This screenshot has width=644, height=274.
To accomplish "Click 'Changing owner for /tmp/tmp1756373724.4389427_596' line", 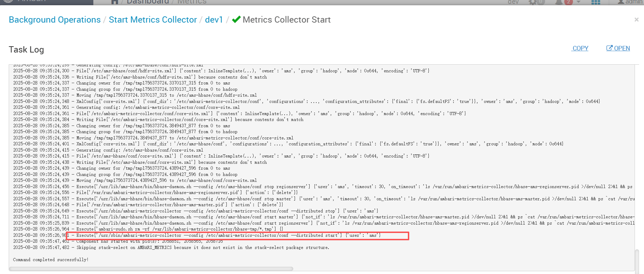I will click(122, 168).
